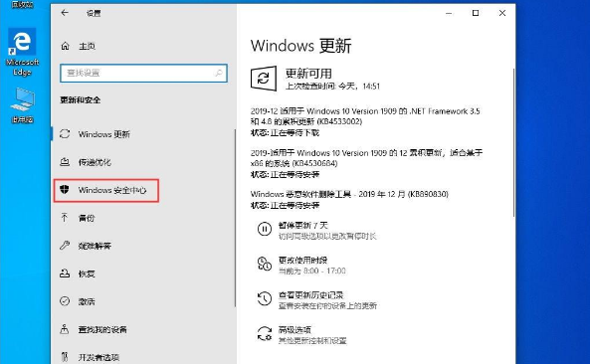This screenshot has width=590, height=364.
Task: Close the Settings window
Action: click(502, 13)
